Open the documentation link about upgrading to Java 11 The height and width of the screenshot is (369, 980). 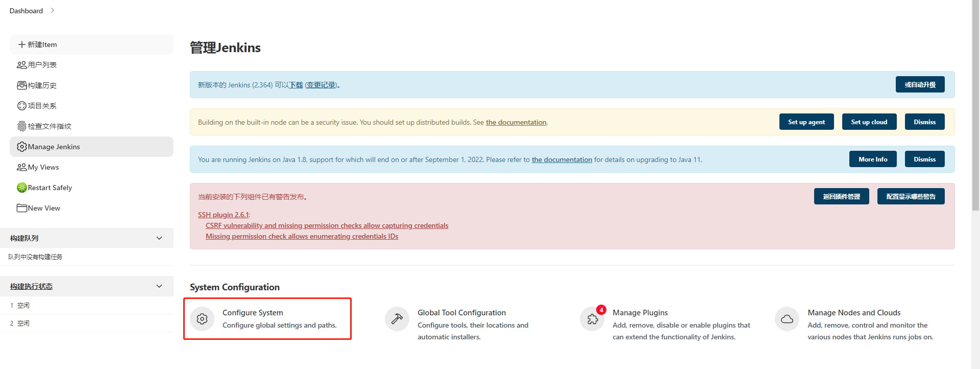[562, 159]
